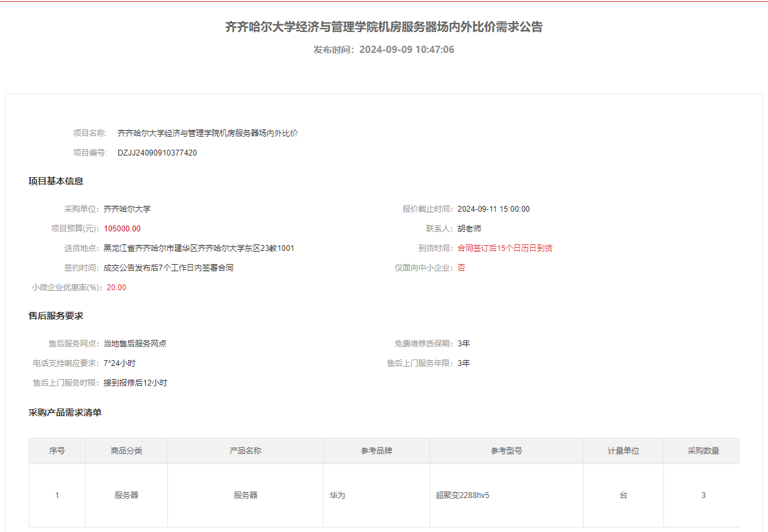
Task: Click the project name value text
Action: [x=207, y=133]
